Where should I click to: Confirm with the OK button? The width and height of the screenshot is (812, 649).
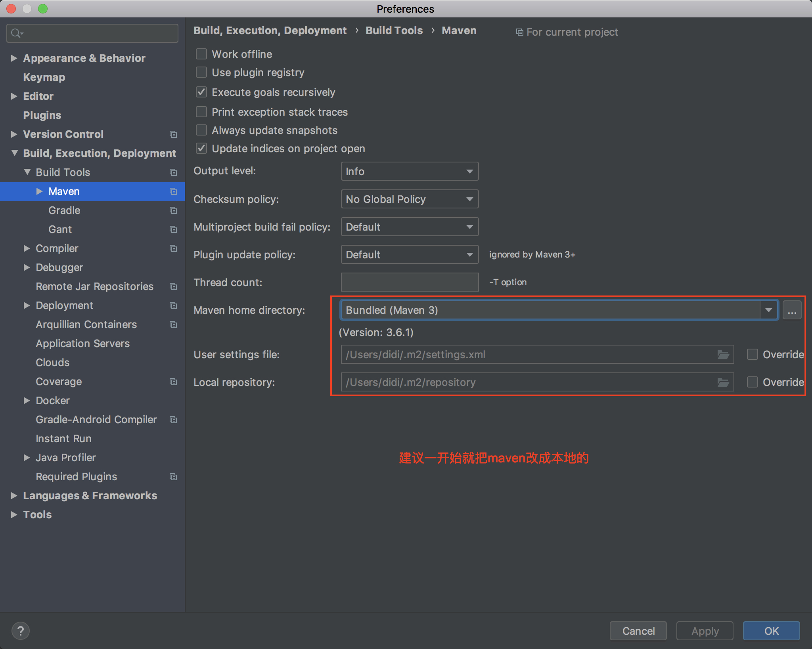click(x=771, y=631)
